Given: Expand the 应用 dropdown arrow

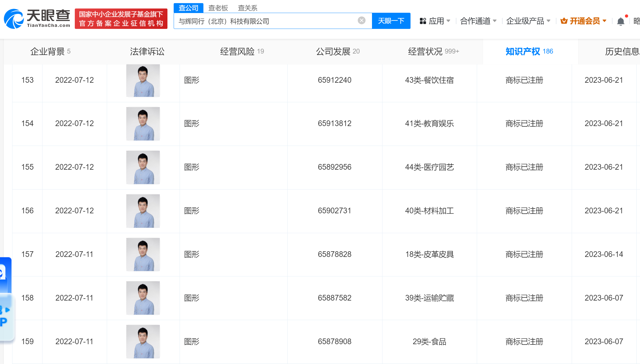Looking at the screenshot, I should click(x=448, y=21).
